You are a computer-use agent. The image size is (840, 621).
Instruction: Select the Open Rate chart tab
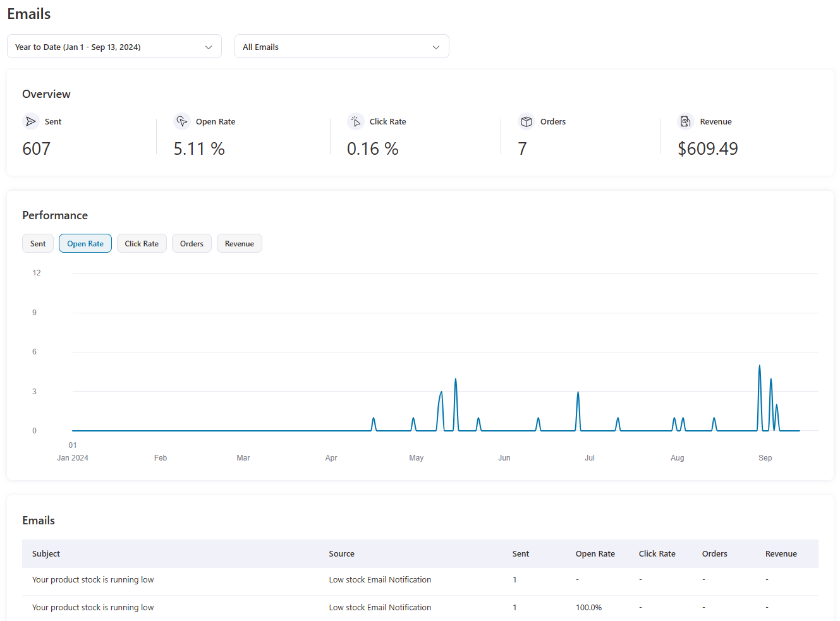85,244
